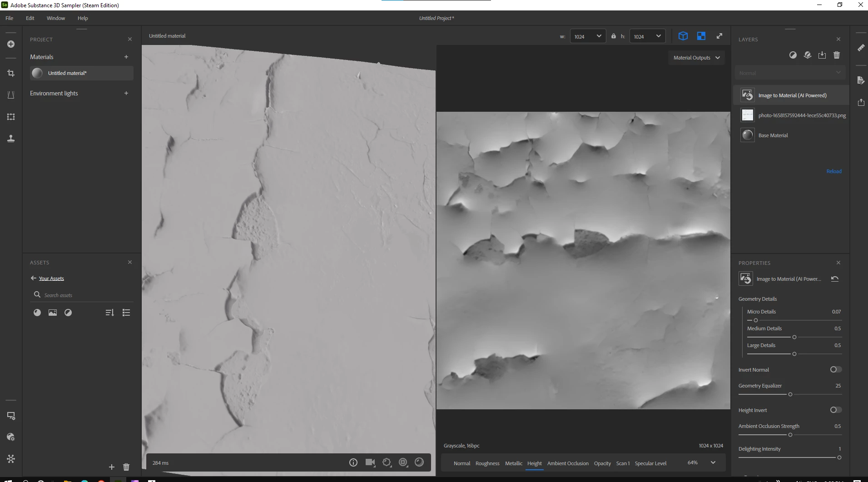The width and height of the screenshot is (868, 482).
Task: Toggle the resolution lock icon
Action: tap(613, 36)
